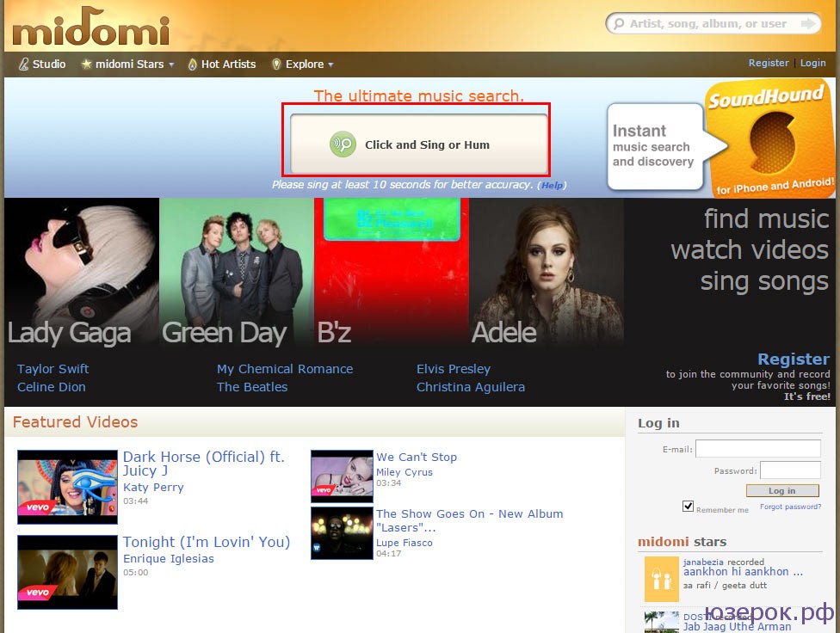The image size is (840, 633).
Task: Open the Forgot password link
Action: [x=790, y=507]
